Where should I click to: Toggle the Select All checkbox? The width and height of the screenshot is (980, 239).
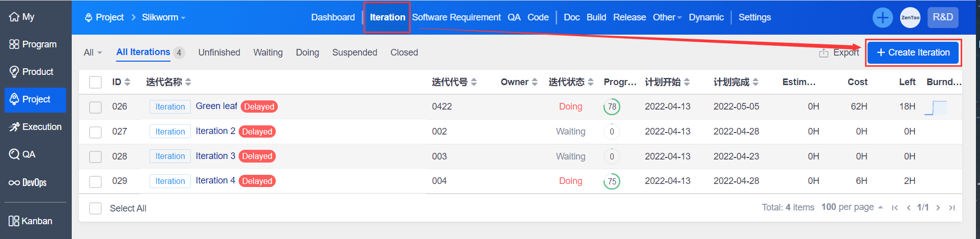tap(95, 208)
